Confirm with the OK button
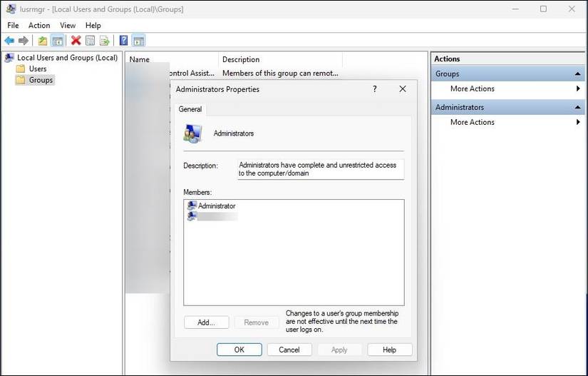This screenshot has width=588, height=376. click(239, 350)
